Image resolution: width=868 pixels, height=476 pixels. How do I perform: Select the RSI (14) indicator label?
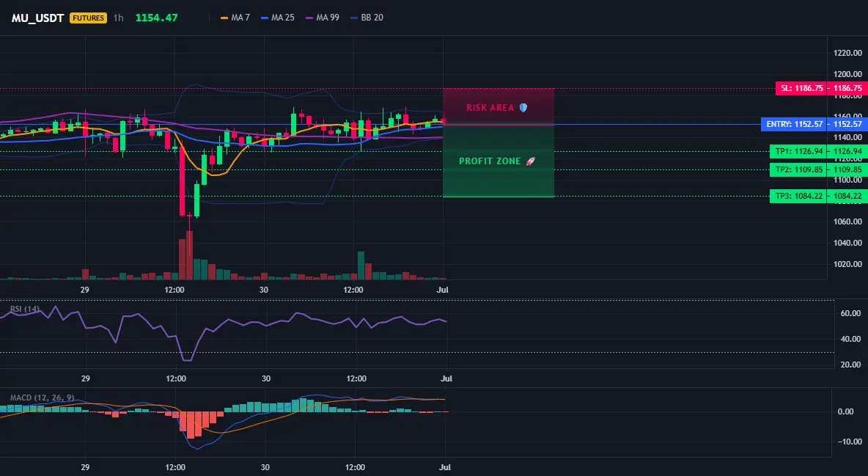25,309
